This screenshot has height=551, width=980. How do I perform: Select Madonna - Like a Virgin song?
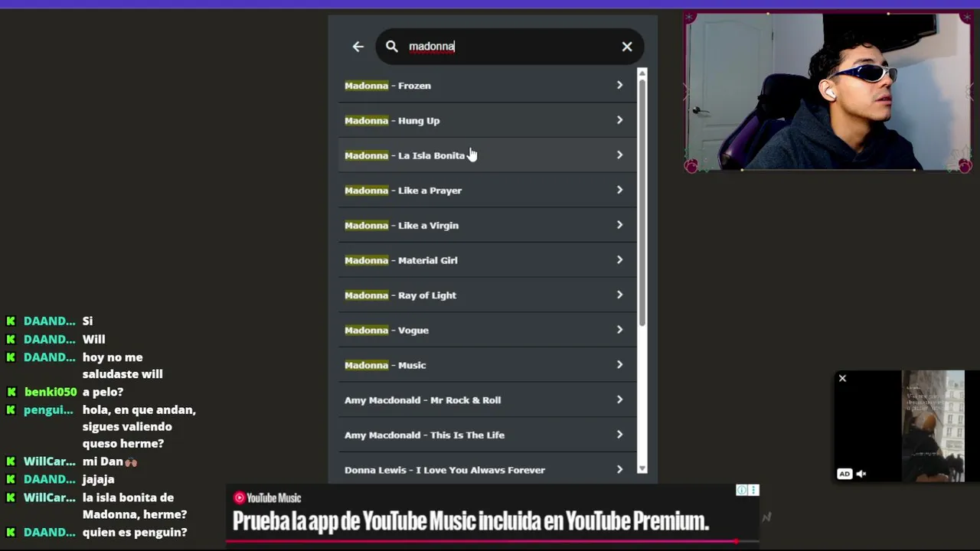tap(487, 225)
